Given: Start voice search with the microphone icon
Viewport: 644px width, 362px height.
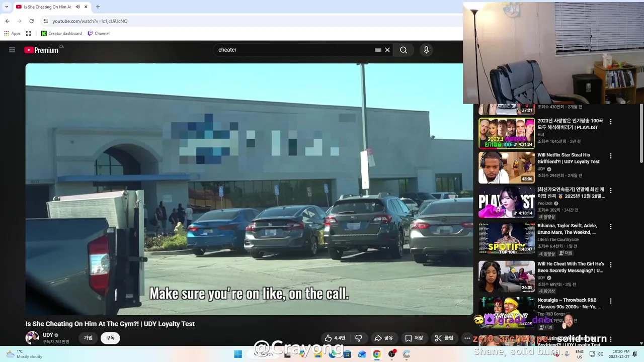Looking at the screenshot, I should point(426,50).
